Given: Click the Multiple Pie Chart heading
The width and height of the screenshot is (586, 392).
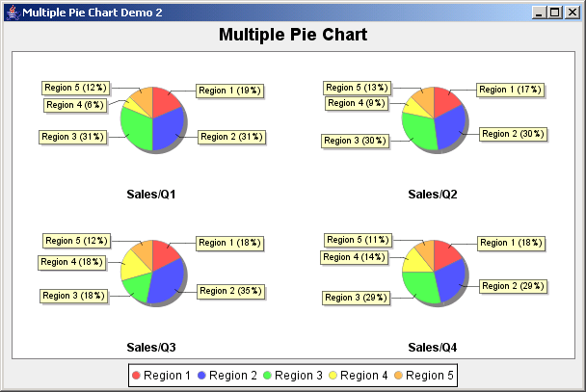Looking at the screenshot, I should (292, 36).
